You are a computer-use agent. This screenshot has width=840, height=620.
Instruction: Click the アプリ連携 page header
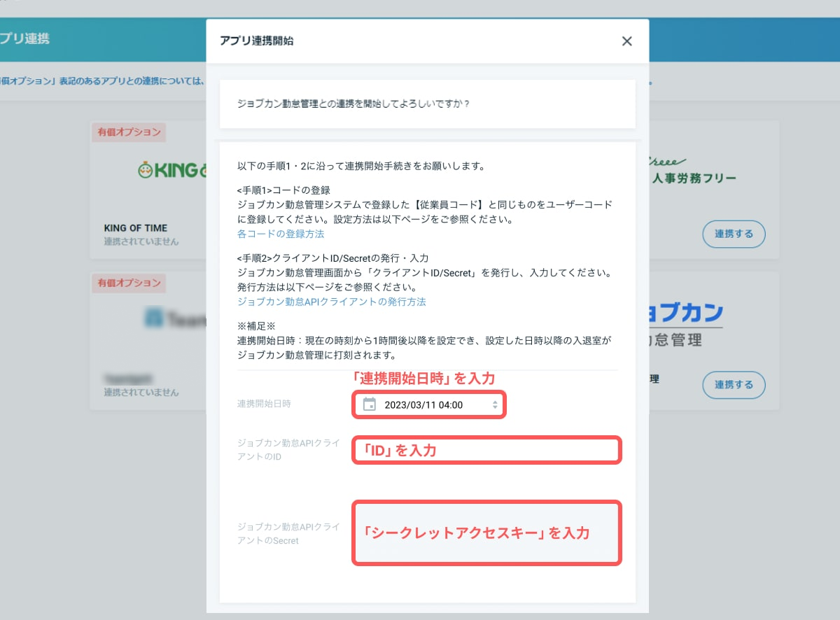pyautogui.click(x=25, y=38)
